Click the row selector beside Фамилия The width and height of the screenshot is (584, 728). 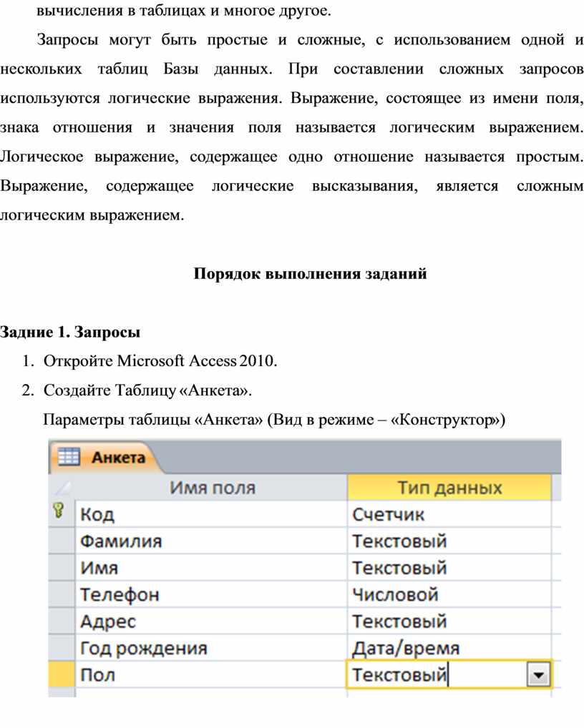(x=62, y=541)
